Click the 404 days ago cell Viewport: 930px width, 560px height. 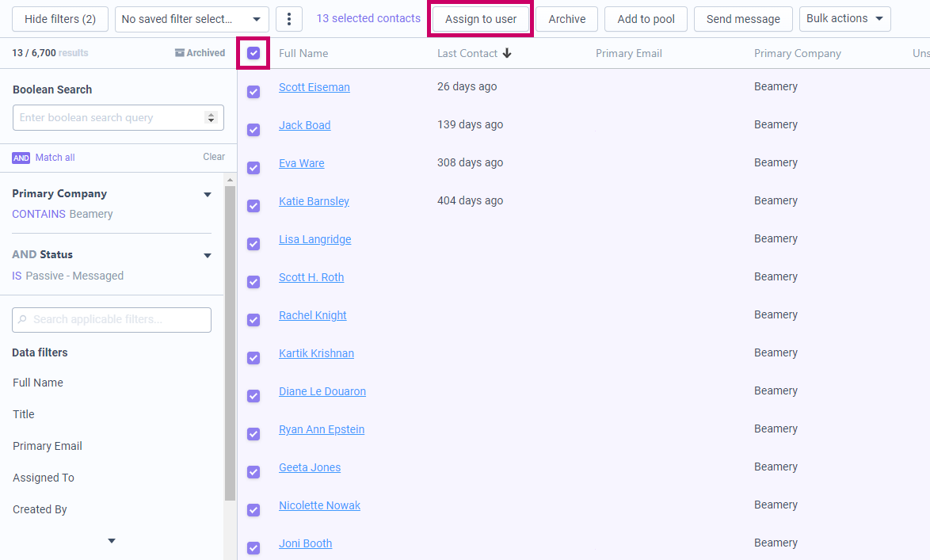(x=470, y=200)
